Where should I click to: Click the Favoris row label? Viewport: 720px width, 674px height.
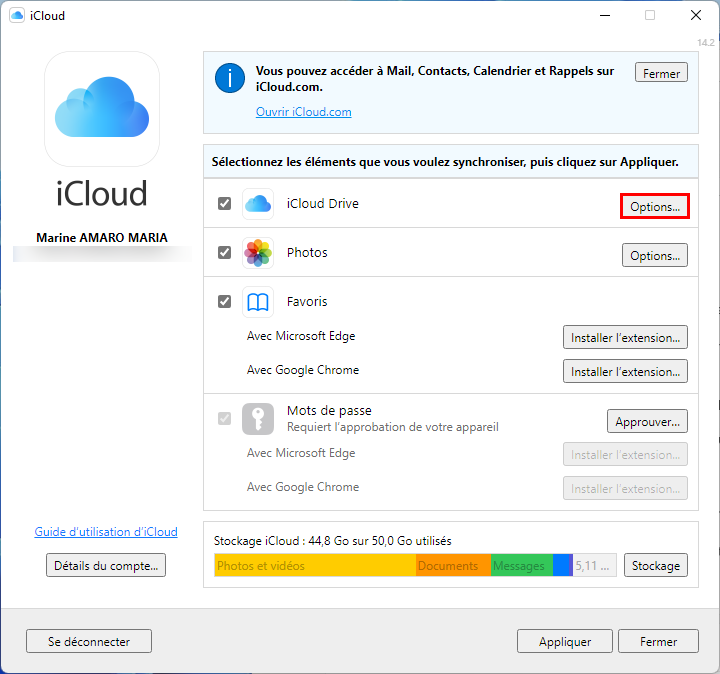(307, 302)
